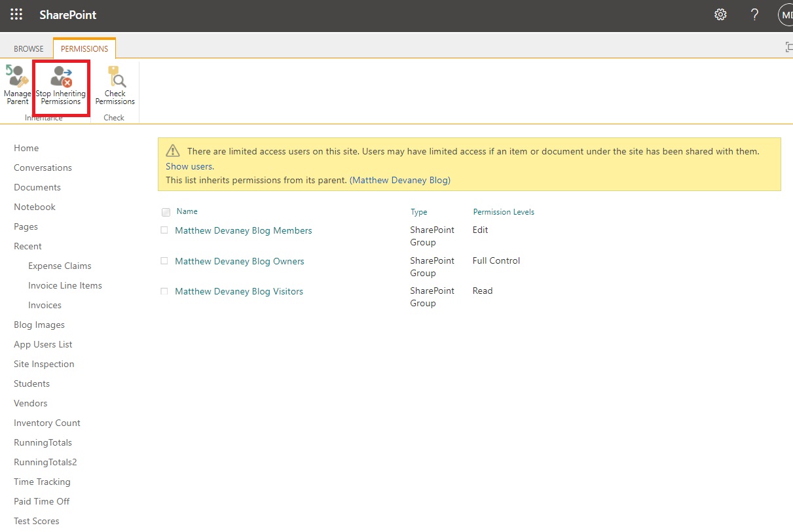The width and height of the screenshot is (793, 532).
Task: Select Matthew Devaney Blog Members checkbox
Action: pyautogui.click(x=164, y=230)
